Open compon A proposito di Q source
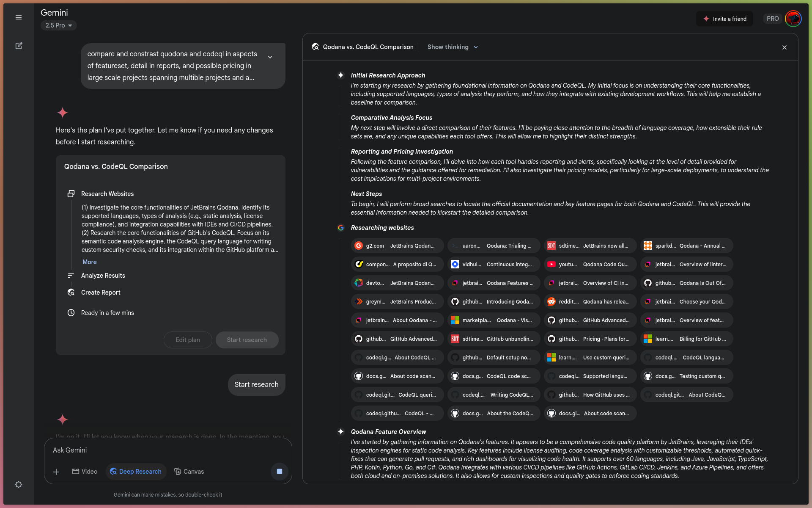The width and height of the screenshot is (812, 508). tap(397, 265)
